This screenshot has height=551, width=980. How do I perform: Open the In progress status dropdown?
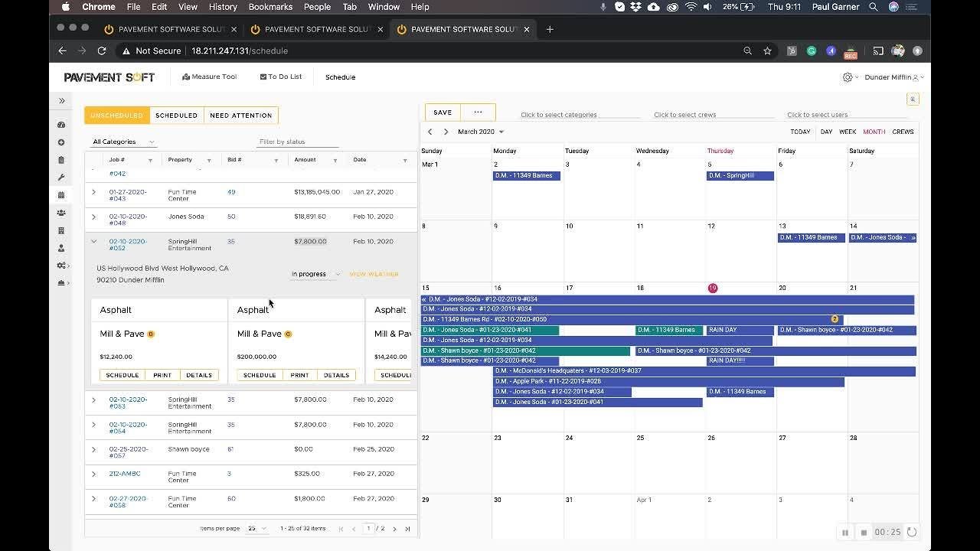[x=315, y=274]
